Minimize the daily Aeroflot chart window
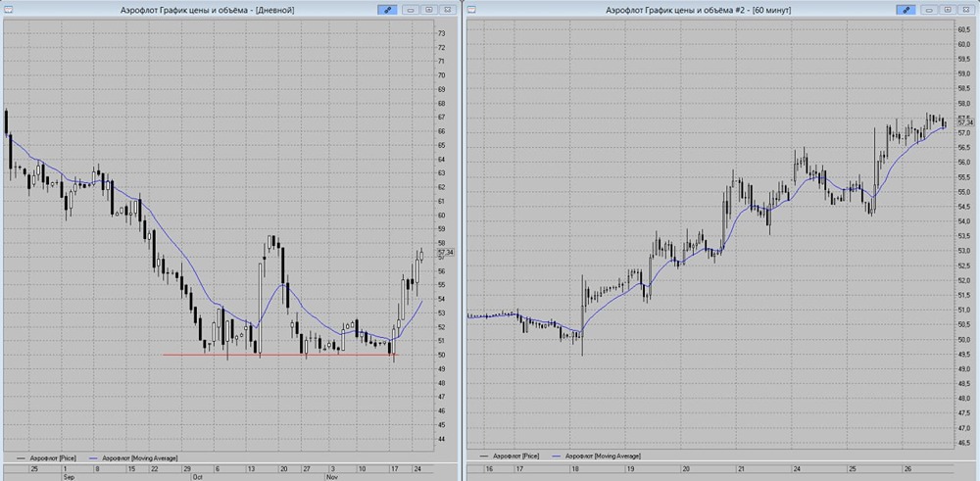The width and height of the screenshot is (980, 481). coord(411,10)
